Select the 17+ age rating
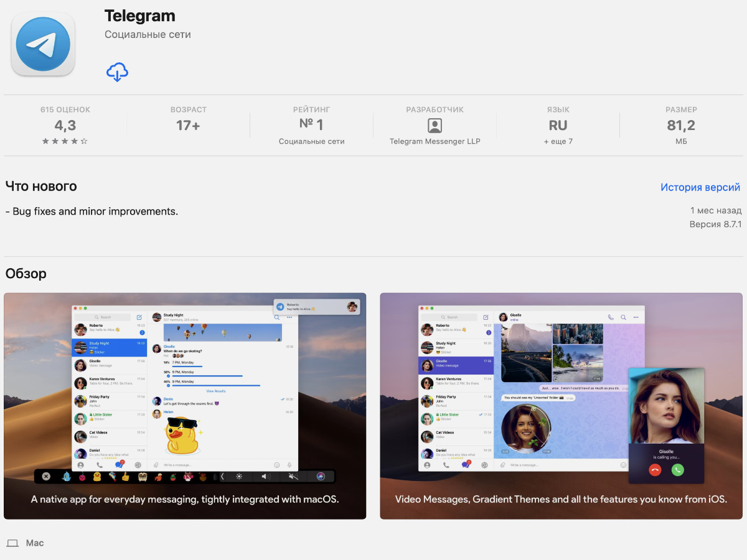This screenshot has width=747, height=560. pos(188,126)
